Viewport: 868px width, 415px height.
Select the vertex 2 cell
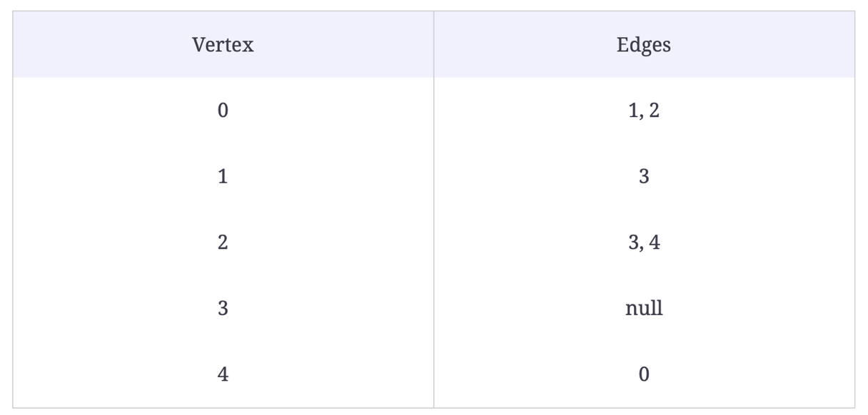(223, 242)
